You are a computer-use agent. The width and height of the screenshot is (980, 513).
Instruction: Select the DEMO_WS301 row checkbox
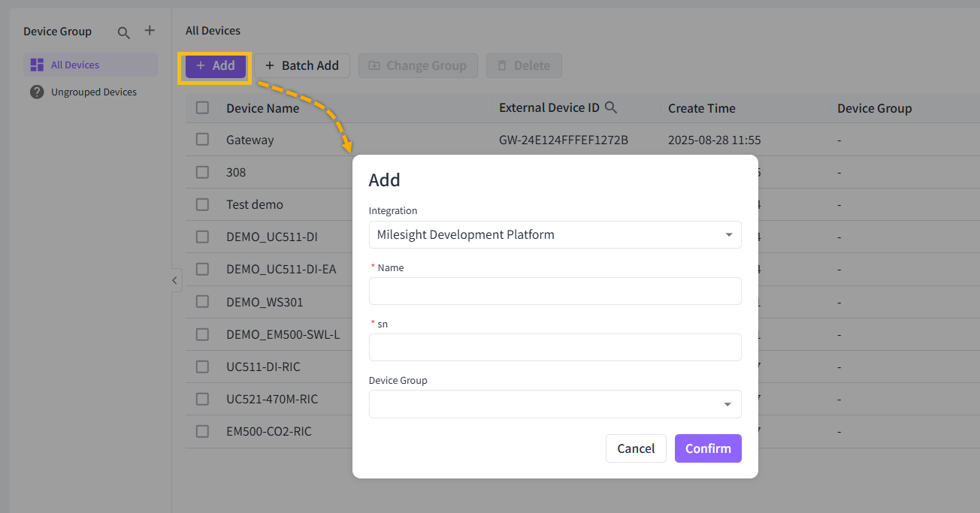202,302
